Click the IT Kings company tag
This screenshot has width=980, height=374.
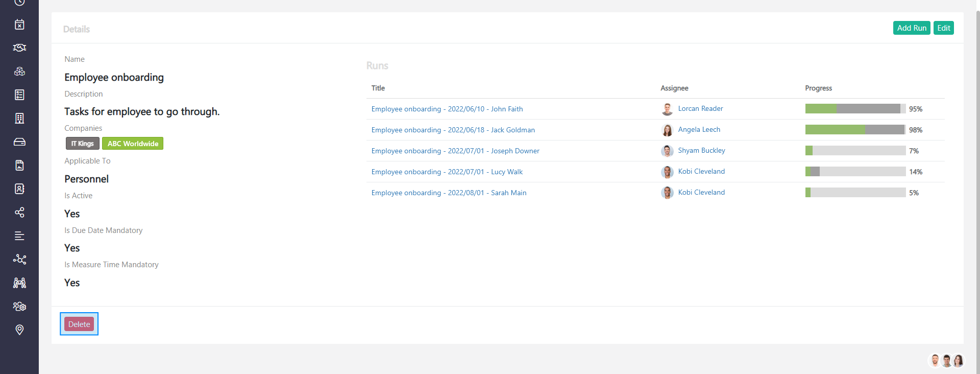coord(82,144)
